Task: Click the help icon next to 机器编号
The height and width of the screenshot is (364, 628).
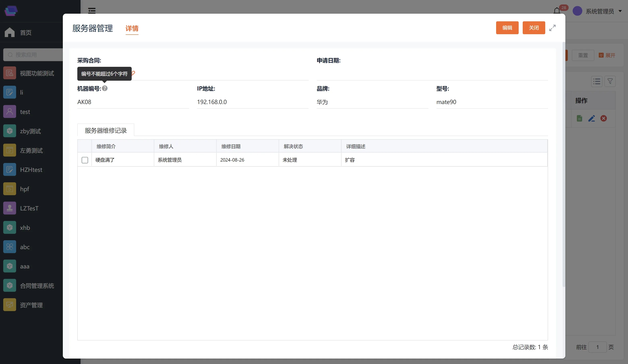Action: click(105, 88)
